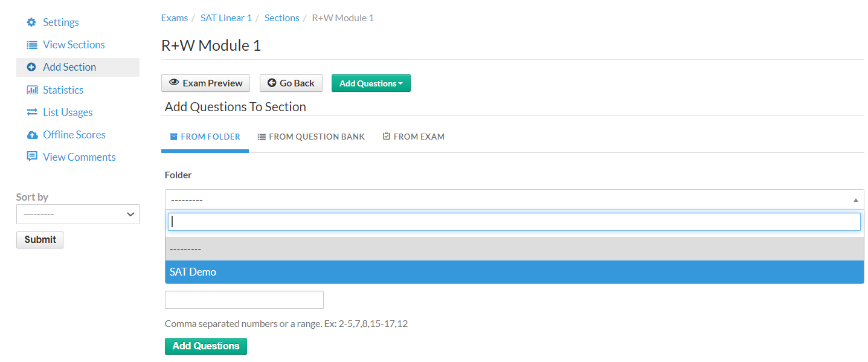Open List Usages

tap(68, 112)
